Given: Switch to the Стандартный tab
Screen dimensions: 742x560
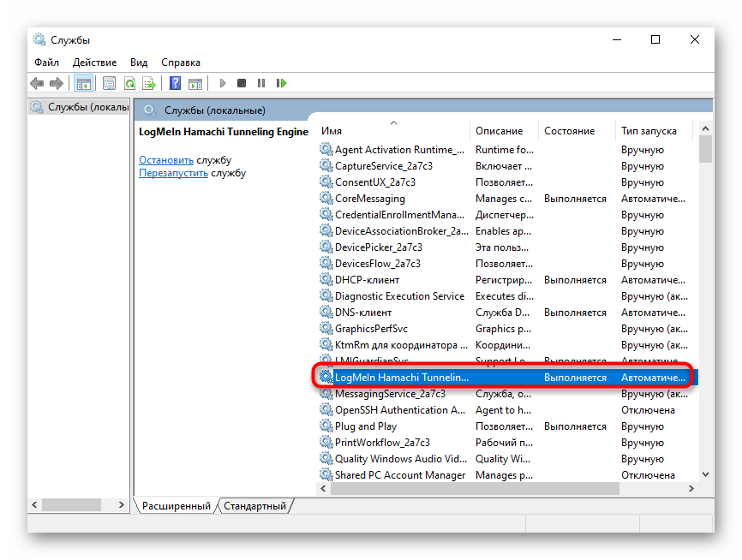Looking at the screenshot, I should [254, 506].
